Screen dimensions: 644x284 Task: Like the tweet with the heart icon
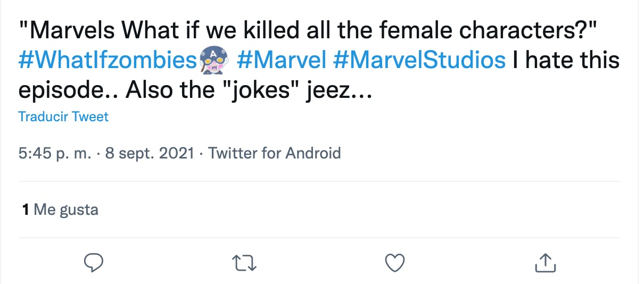395,262
